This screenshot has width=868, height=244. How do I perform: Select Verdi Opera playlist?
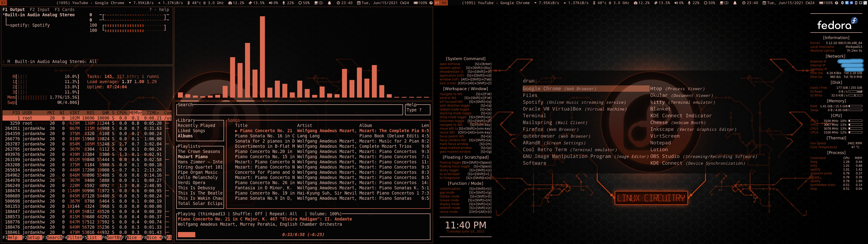click(x=191, y=183)
